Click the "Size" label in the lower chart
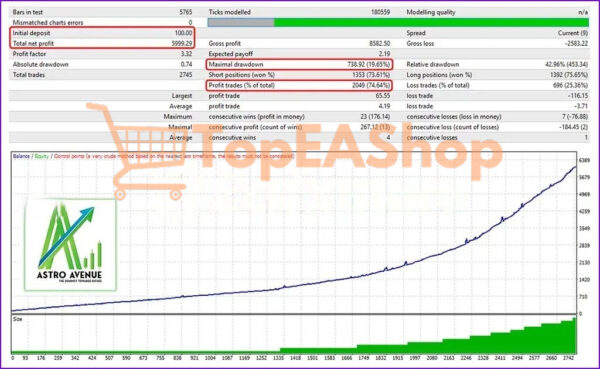The image size is (600, 369). tap(18, 319)
